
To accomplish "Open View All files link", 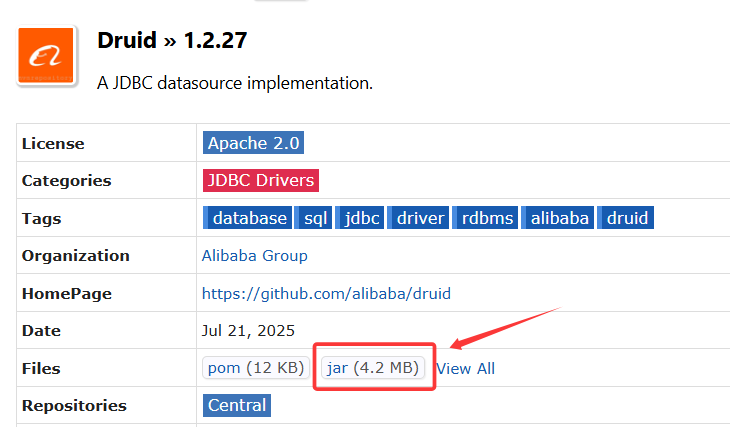I will [466, 368].
